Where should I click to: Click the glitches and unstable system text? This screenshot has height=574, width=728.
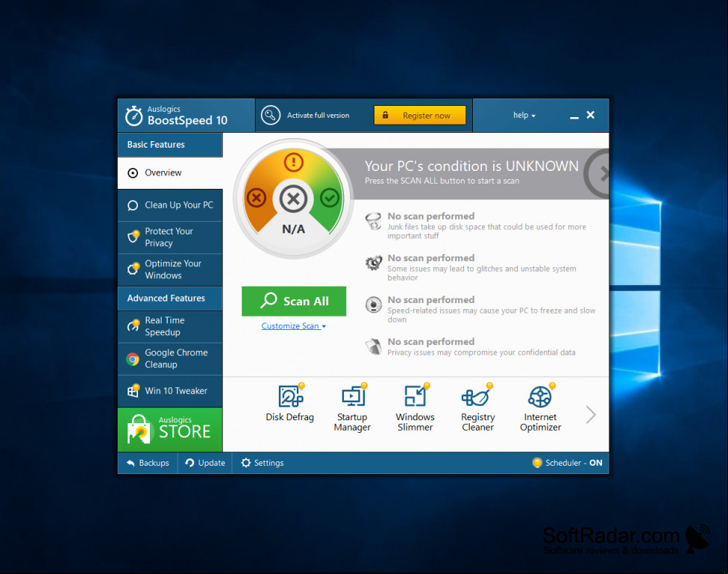(x=481, y=273)
